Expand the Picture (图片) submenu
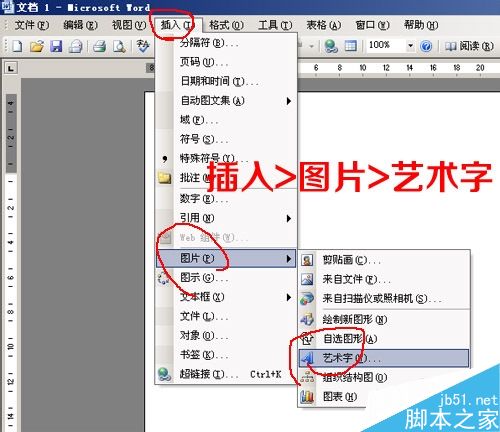The image size is (500, 432). point(226,258)
